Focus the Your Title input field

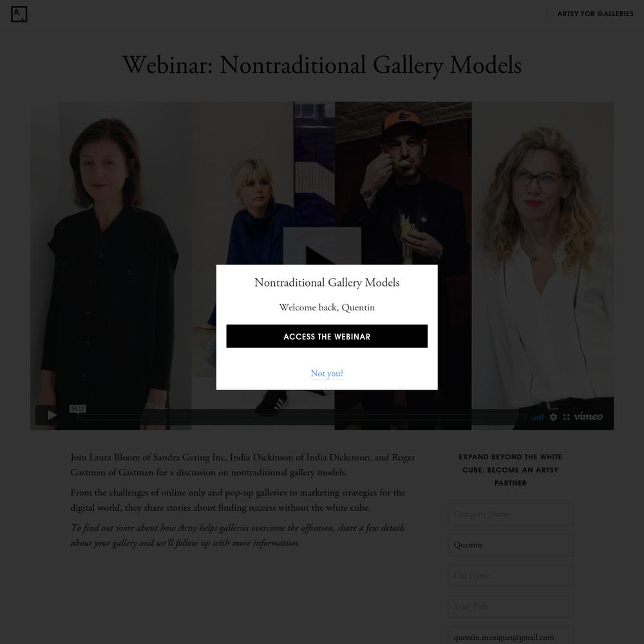click(x=511, y=607)
